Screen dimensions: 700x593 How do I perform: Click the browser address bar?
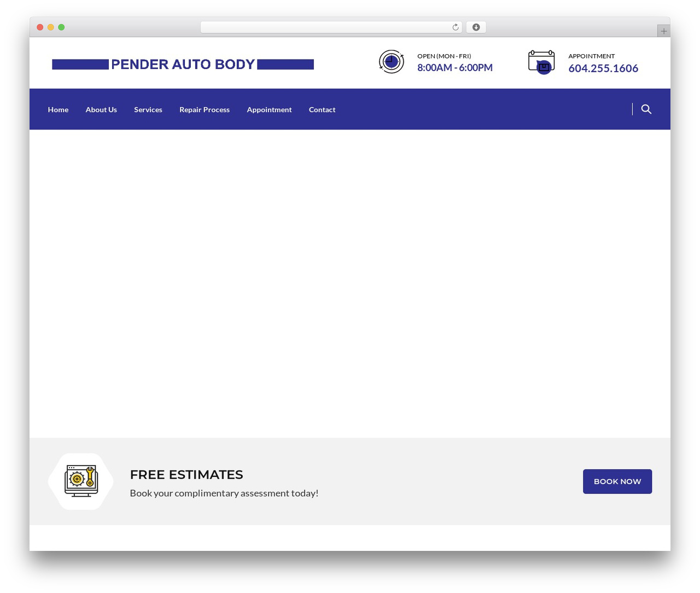[331, 27]
